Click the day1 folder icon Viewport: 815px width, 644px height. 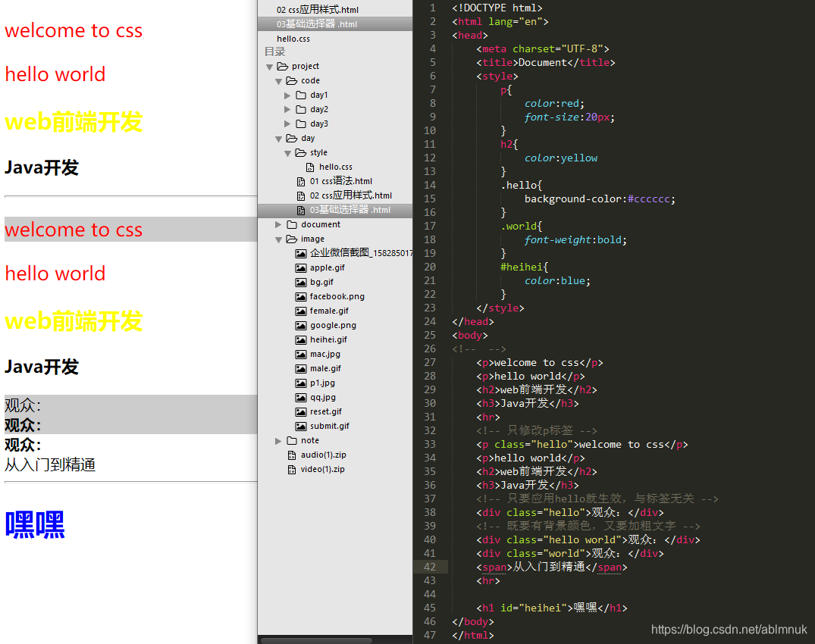click(x=301, y=95)
